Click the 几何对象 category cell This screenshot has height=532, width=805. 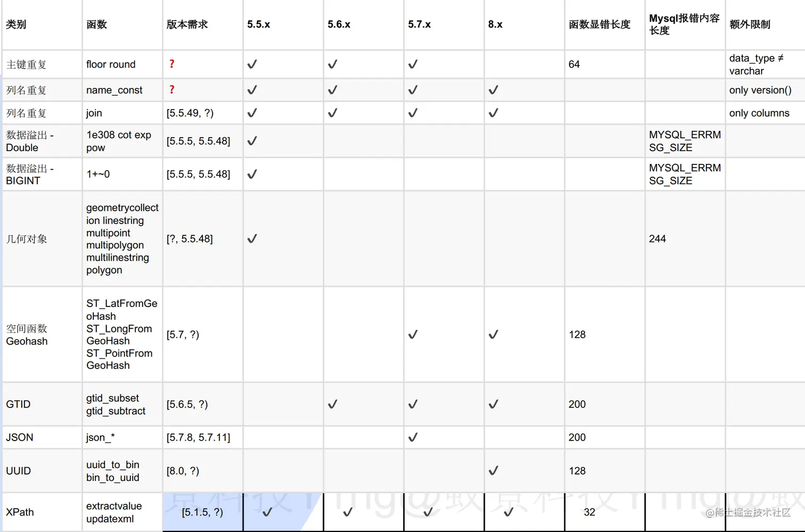42,239
